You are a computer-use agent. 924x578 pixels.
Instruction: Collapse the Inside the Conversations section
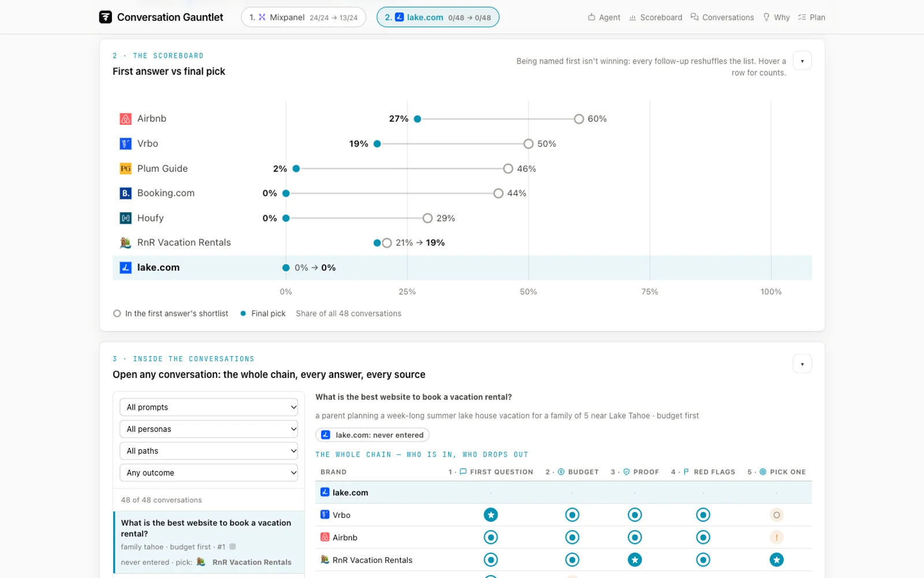pyautogui.click(x=802, y=364)
